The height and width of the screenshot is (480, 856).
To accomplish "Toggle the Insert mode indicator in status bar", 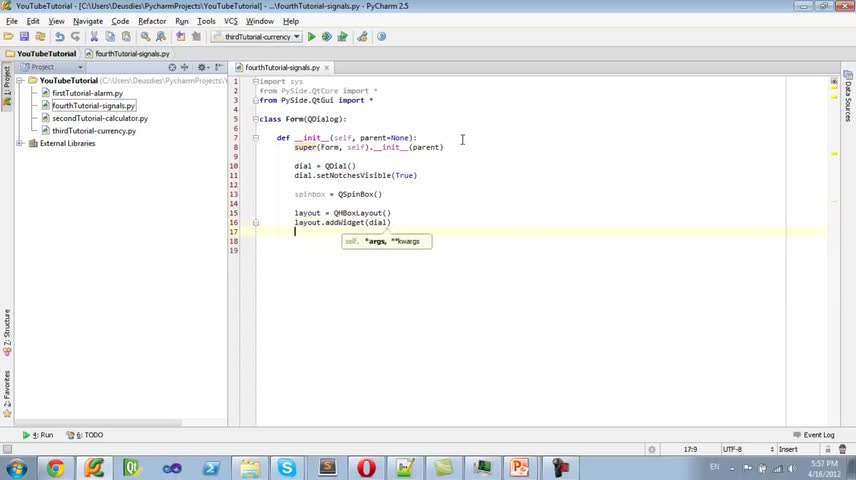I will click(x=788, y=449).
